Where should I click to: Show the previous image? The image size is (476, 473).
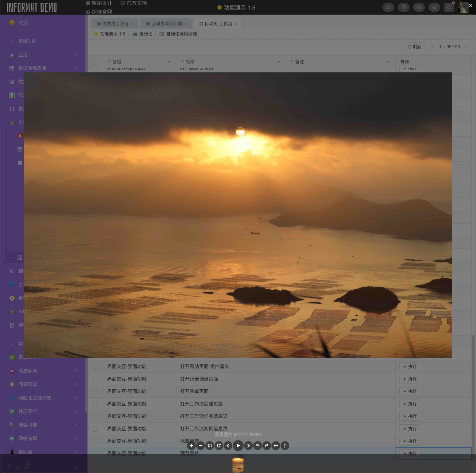coord(228,446)
